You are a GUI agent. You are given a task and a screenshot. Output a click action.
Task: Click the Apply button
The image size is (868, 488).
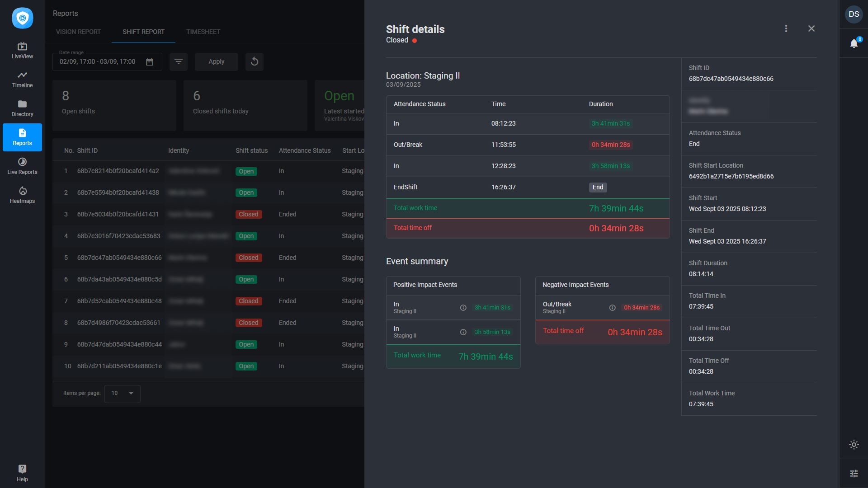tap(216, 61)
